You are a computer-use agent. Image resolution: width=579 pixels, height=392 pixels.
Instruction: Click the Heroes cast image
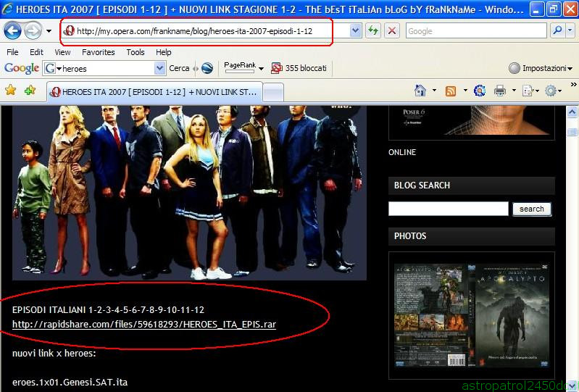point(189,193)
